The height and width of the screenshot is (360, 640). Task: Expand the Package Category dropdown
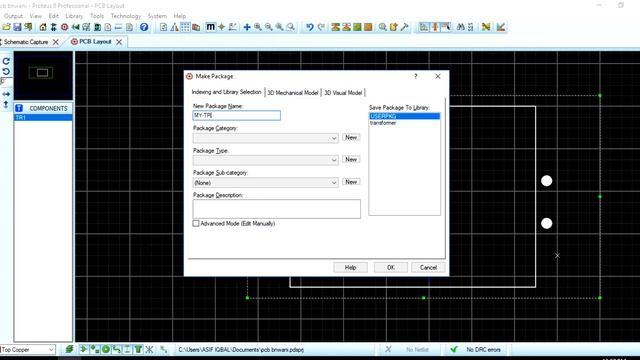[334, 138]
